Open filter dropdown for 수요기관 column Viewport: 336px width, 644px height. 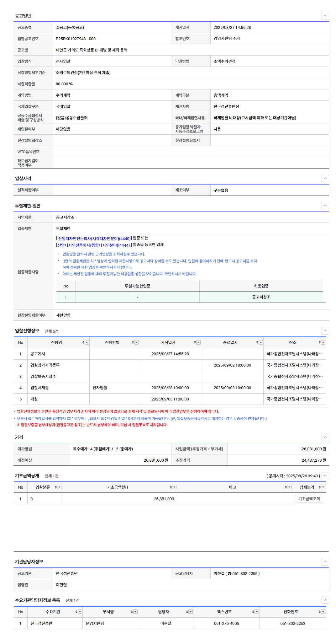pos(80,612)
